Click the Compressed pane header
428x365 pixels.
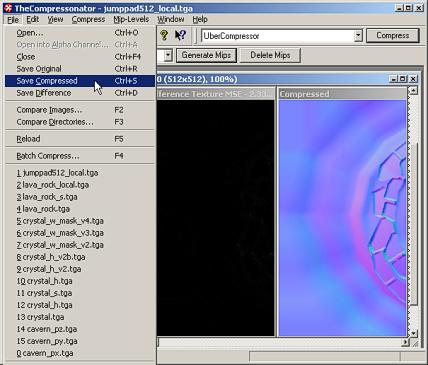pyautogui.click(x=342, y=94)
